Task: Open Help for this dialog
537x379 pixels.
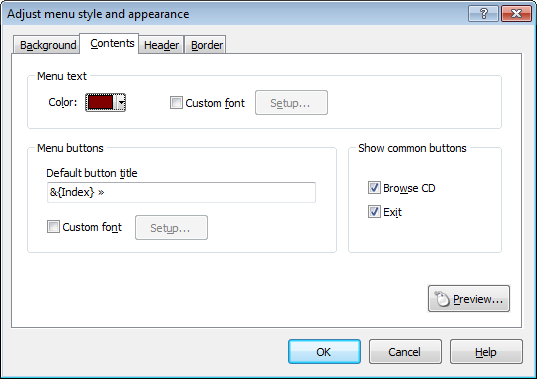Action: point(486,352)
